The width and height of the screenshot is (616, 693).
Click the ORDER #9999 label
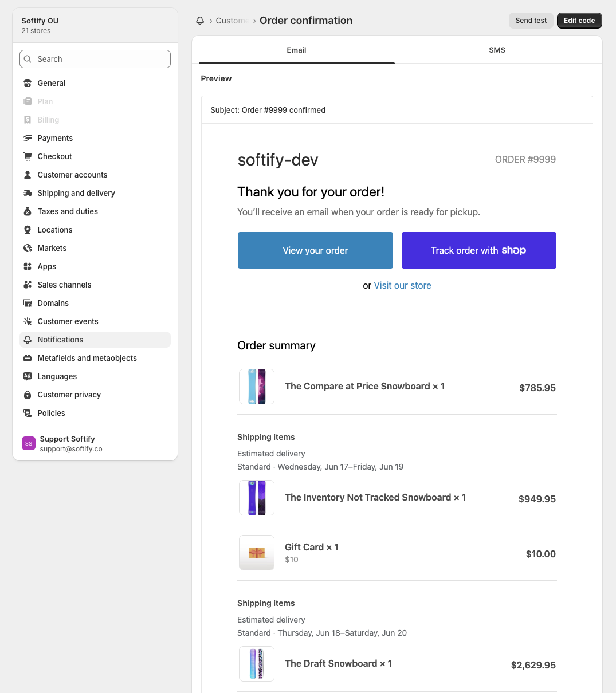click(525, 159)
